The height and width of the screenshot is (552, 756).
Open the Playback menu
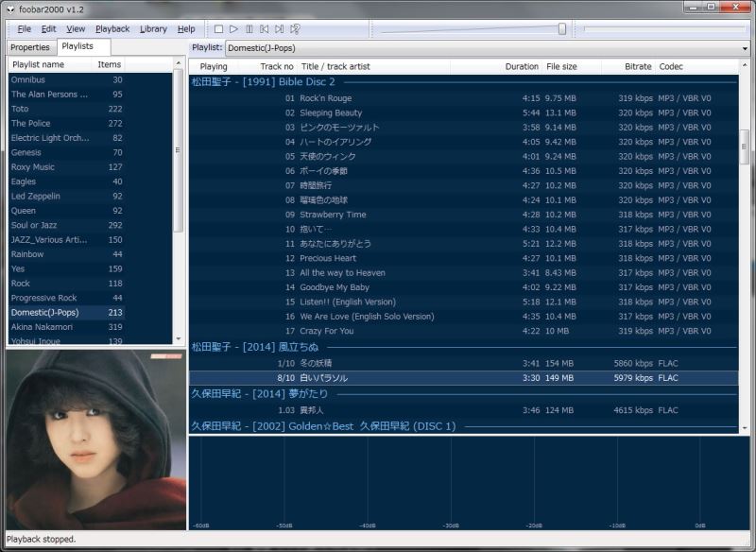pos(112,29)
